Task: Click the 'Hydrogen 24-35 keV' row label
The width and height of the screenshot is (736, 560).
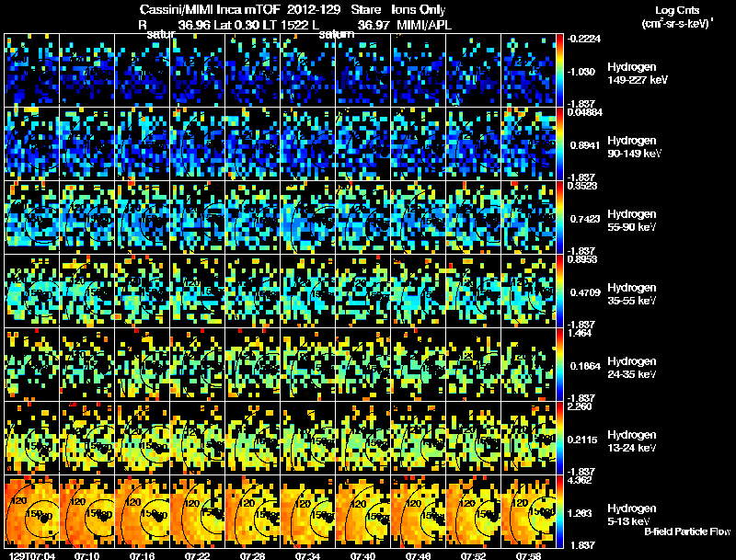Action: [x=632, y=368]
